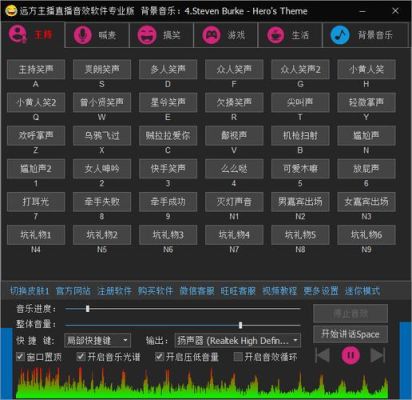Trigger the 牵手成功 sound button
This screenshot has width=412, height=400.
point(168,202)
